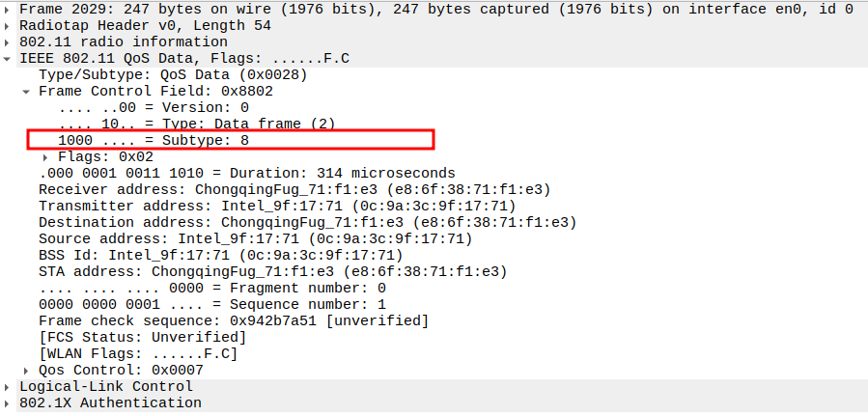
Task: Select the Frame check sequence row
Action: coord(234,320)
